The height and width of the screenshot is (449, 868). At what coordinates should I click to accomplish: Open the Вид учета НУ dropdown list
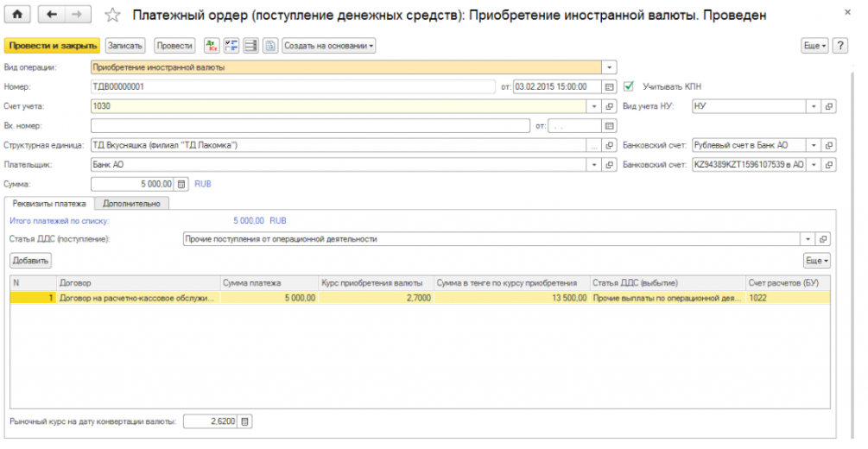(x=813, y=106)
